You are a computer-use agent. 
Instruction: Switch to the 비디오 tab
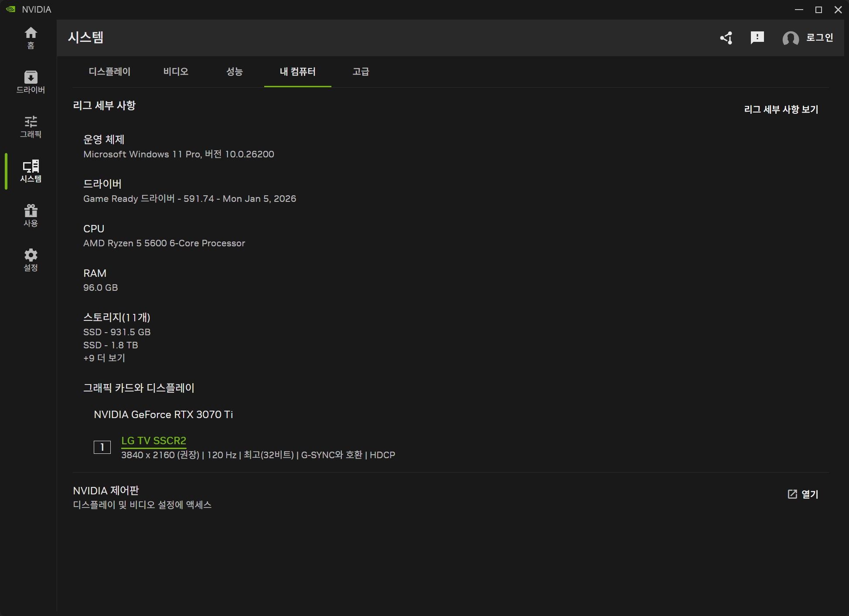coord(176,71)
